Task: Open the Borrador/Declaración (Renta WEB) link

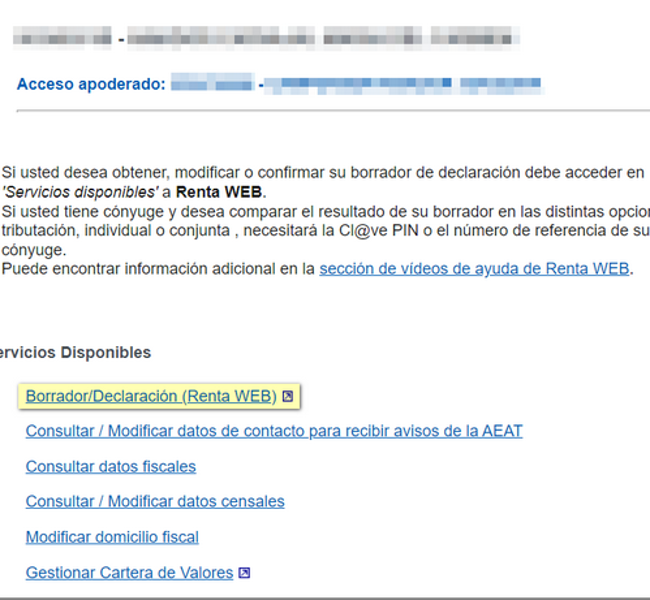Action: tap(150, 396)
